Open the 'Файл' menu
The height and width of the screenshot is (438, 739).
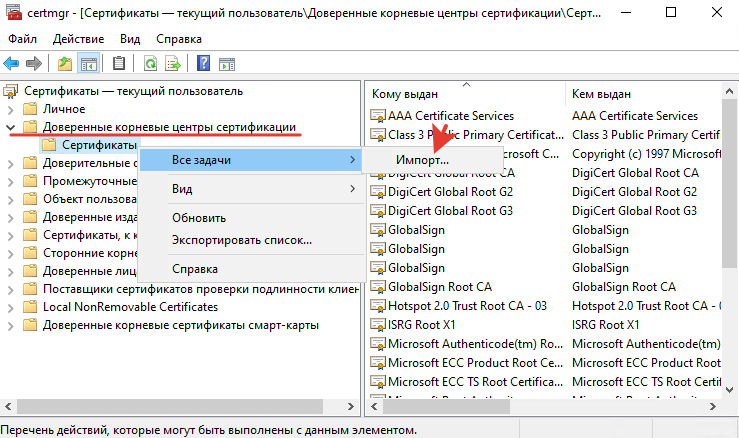[22, 39]
